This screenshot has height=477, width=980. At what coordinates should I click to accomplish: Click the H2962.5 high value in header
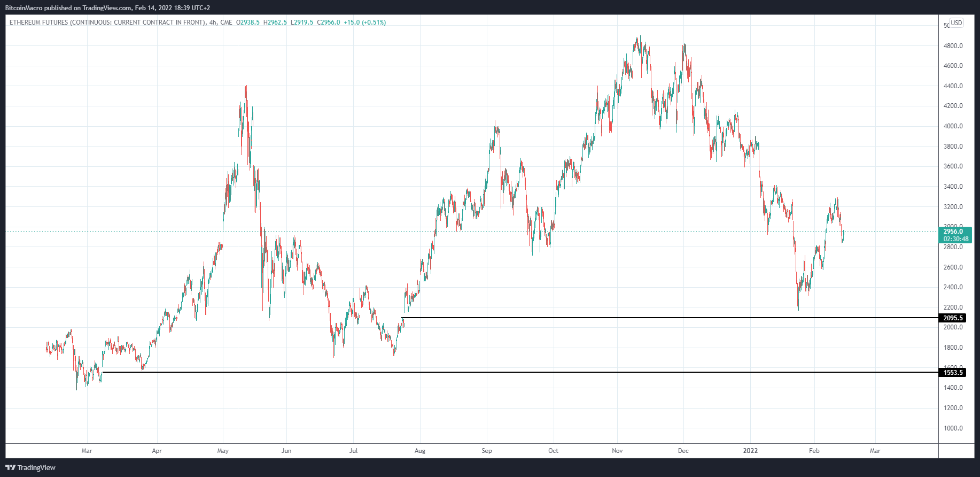[275, 22]
